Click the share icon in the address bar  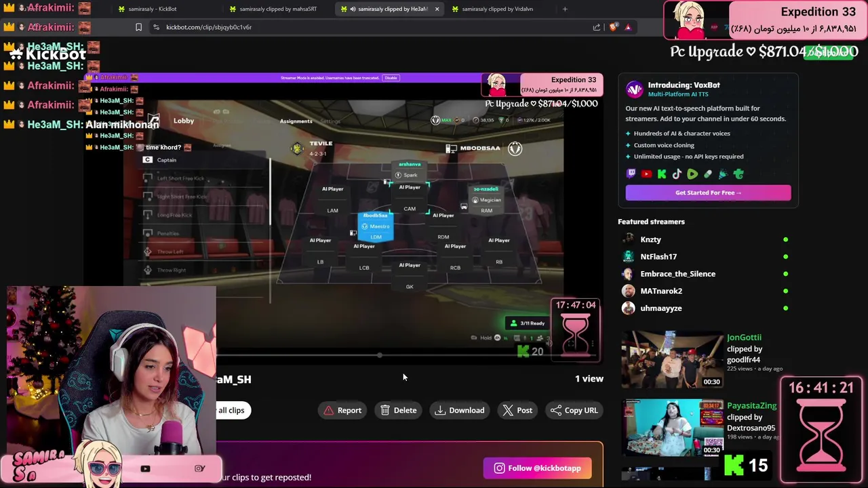click(597, 27)
